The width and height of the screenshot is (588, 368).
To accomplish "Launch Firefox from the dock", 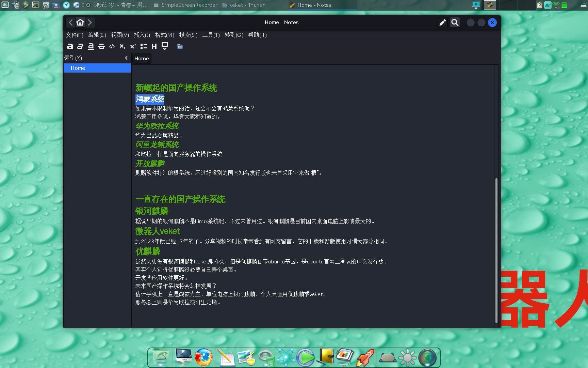I will (203, 357).
